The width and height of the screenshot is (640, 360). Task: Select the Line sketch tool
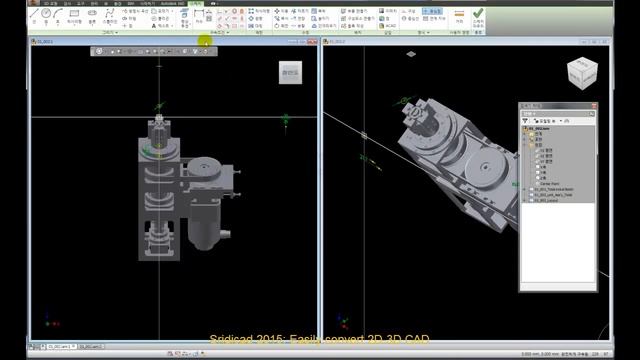[34, 16]
